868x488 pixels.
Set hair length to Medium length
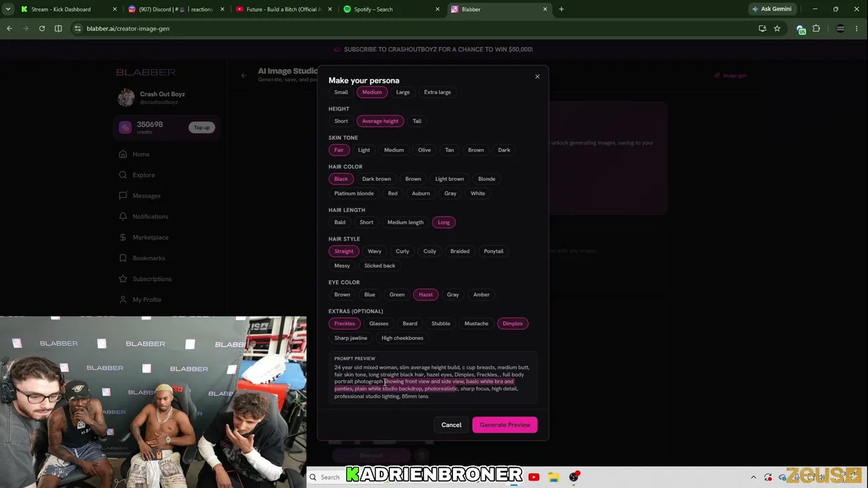[406, 222]
